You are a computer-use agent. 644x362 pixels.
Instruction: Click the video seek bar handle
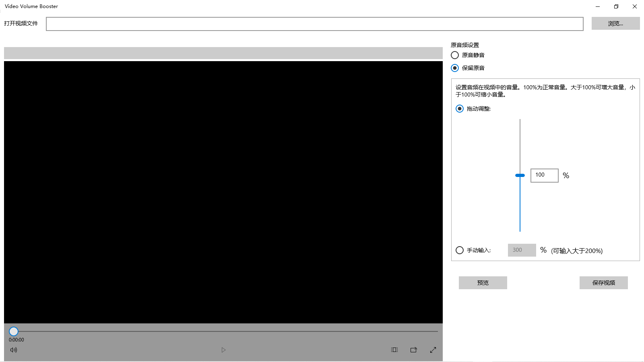pyautogui.click(x=14, y=331)
